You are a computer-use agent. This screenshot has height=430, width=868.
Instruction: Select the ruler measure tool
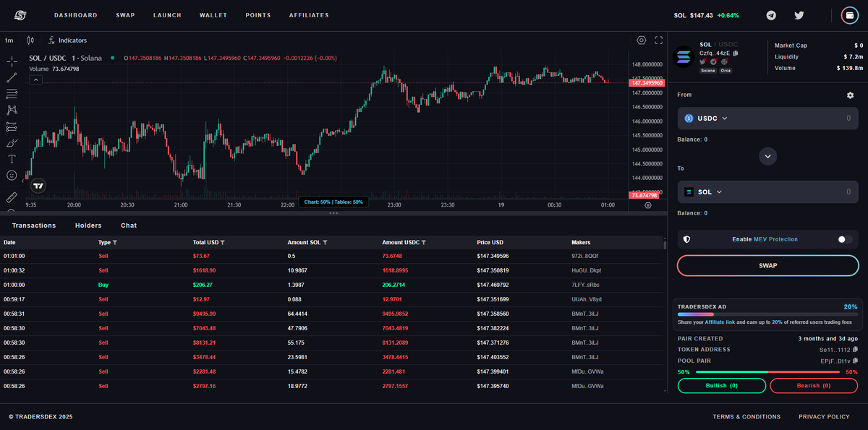pos(12,197)
